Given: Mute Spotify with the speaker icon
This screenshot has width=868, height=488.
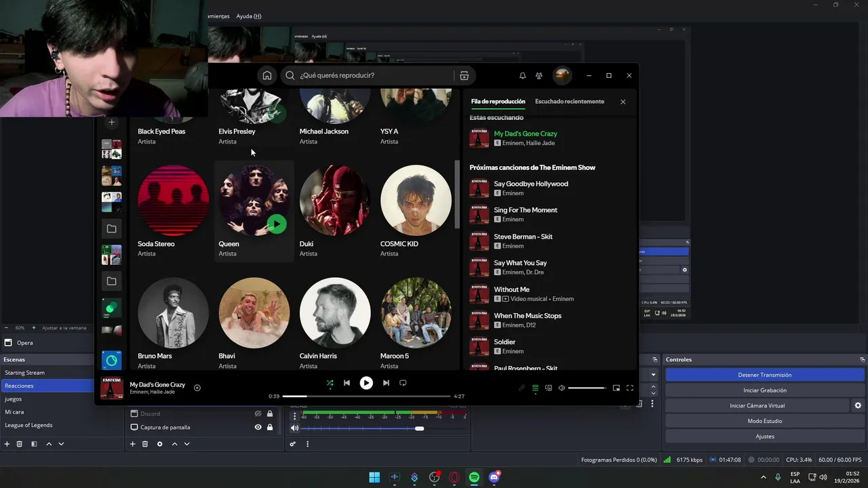Looking at the screenshot, I should [x=561, y=388].
